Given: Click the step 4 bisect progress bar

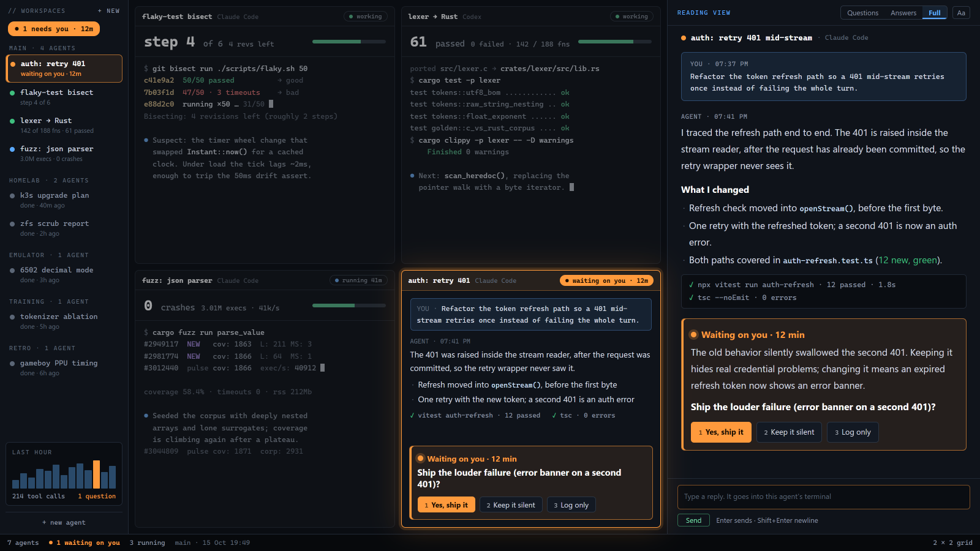Looking at the screenshot, I should coord(349,42).
